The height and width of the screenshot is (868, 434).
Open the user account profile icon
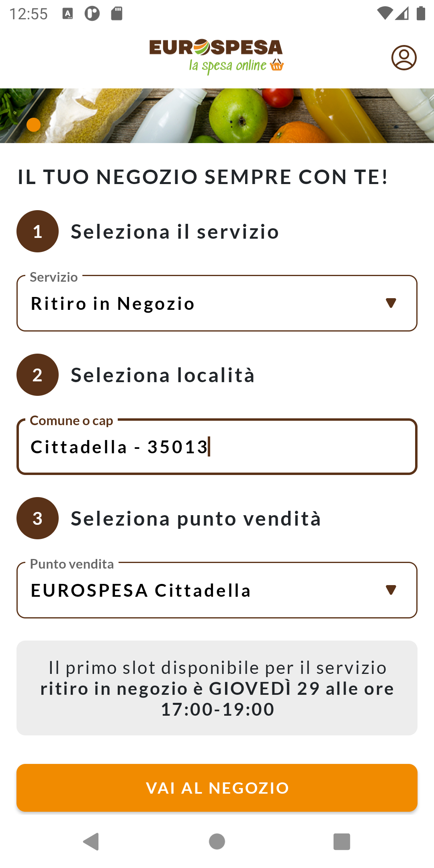point(404,58)
